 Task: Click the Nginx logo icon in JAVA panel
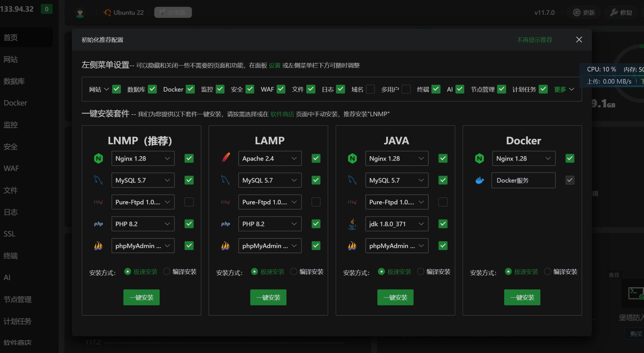353,158
